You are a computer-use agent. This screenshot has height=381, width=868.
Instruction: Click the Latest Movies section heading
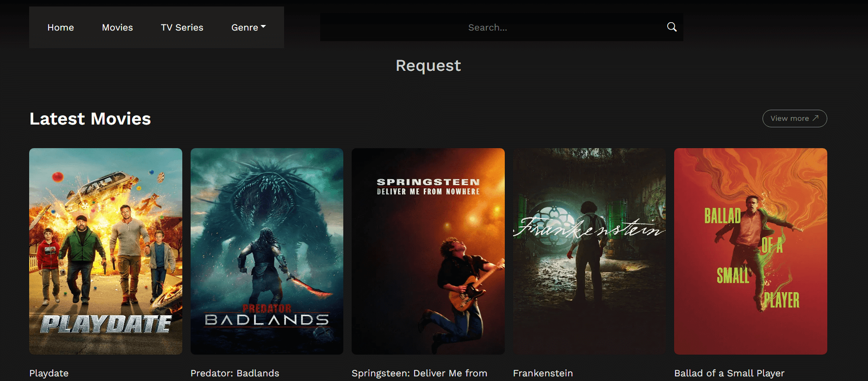click(90, 119)
